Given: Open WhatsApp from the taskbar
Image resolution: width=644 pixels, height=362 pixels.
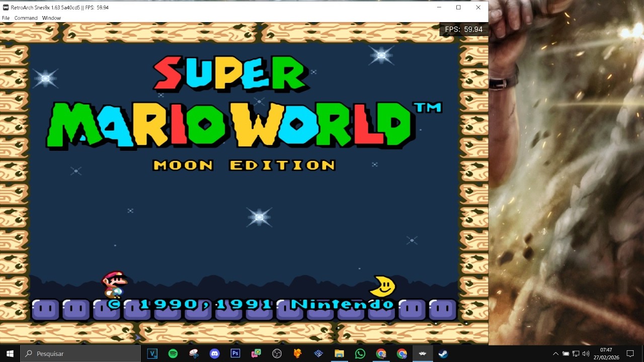Looking at the screenshot, I should pos(360,353).
